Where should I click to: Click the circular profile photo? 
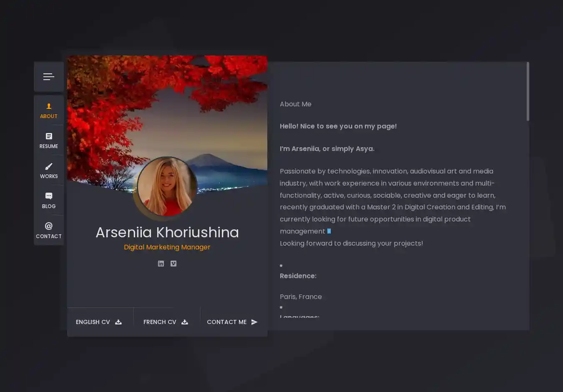[167, 186]
